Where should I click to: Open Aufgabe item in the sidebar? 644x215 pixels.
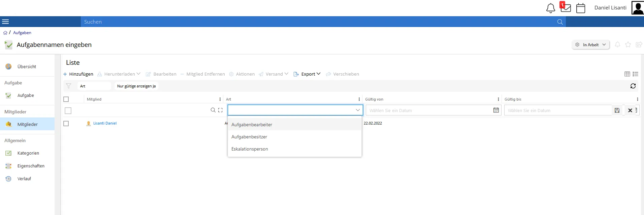(27, 96)
